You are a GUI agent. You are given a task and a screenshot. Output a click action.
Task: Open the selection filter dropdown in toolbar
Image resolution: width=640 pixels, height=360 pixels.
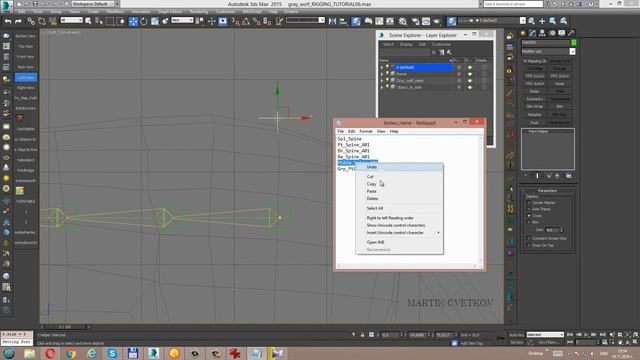71,20
